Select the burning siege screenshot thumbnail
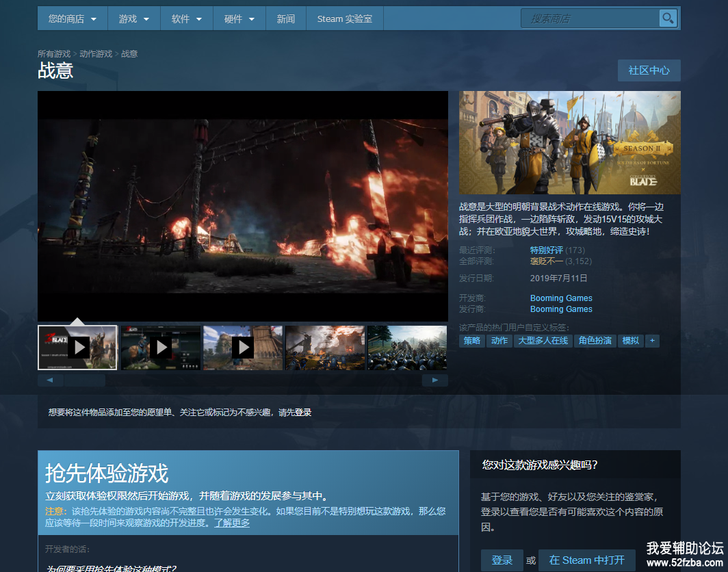Image resolution: width=728 pixels, height=572 pixels. point(325,348)
